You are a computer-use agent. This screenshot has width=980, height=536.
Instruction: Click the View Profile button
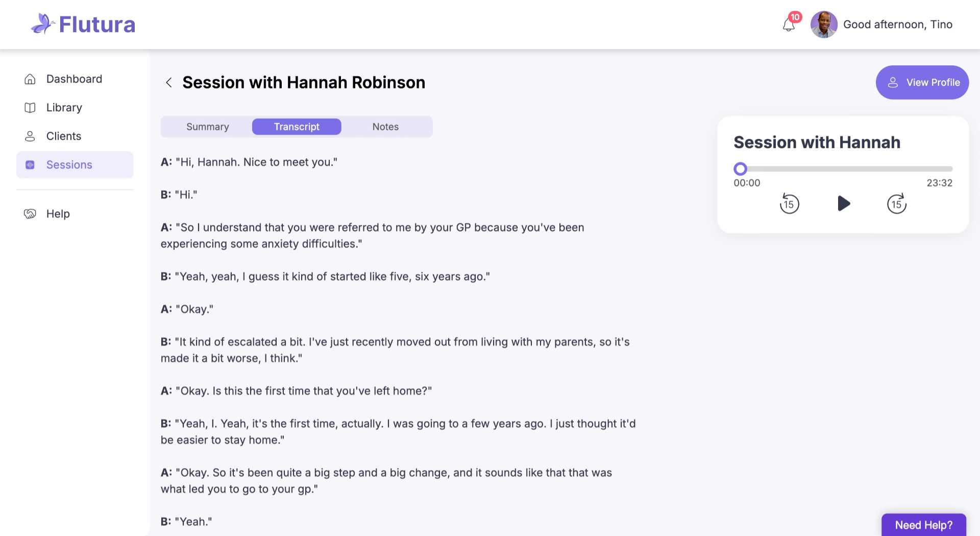click(x=922, y=83)
